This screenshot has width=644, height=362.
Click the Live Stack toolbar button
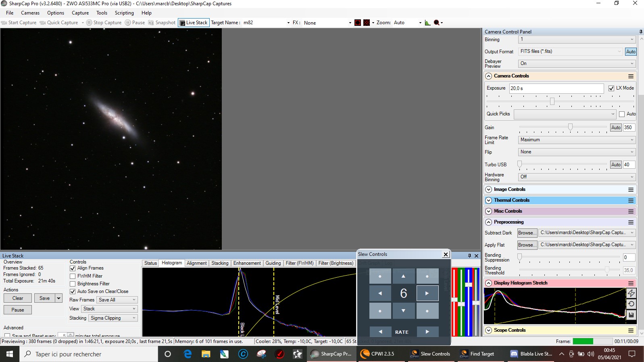tap(194, 23)
